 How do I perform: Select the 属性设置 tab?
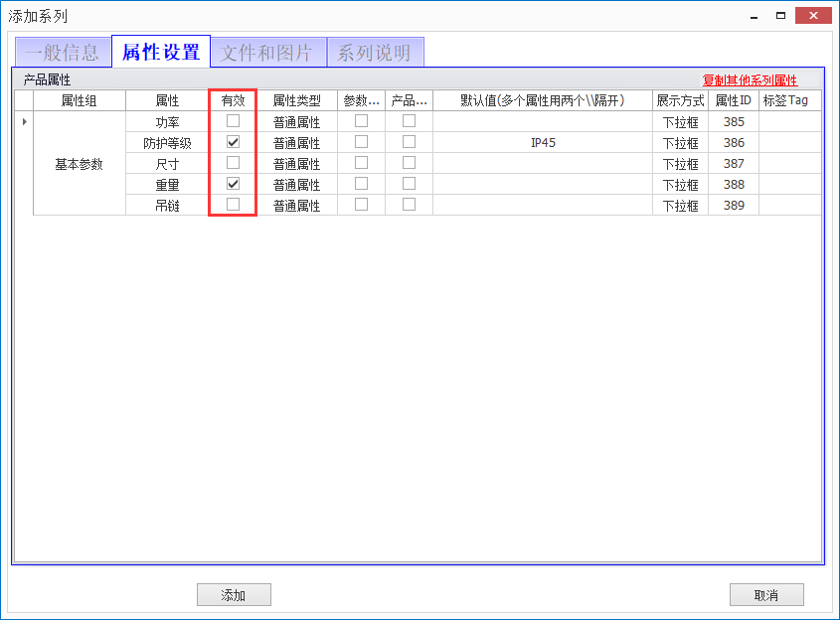161,52
